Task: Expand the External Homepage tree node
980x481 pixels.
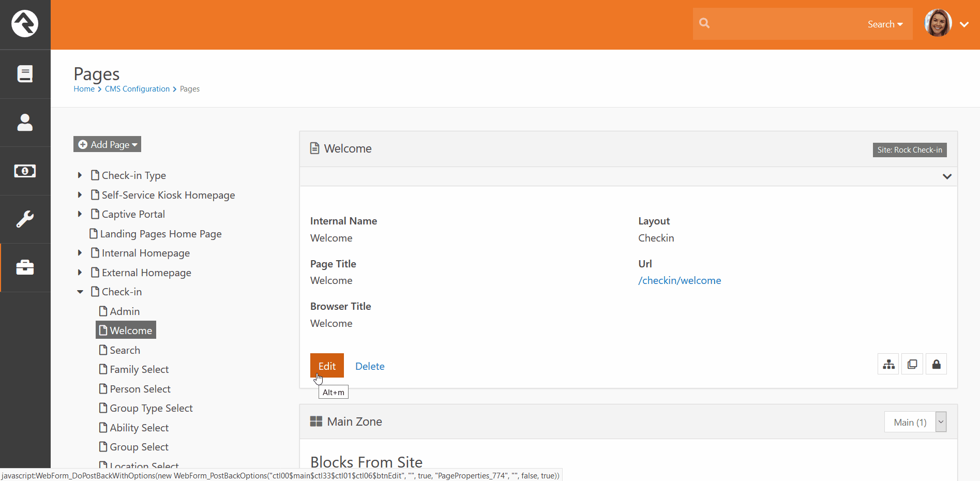Action: [80, 273]
